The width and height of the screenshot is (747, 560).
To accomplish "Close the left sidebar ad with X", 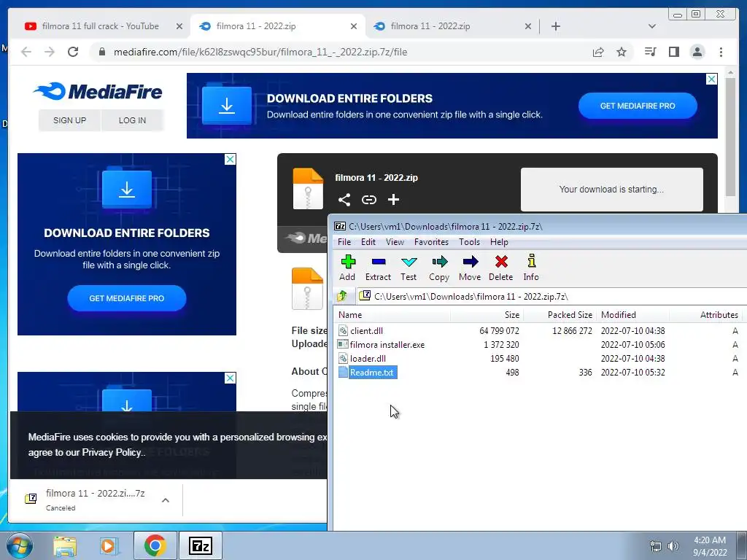I will [230, 159].
